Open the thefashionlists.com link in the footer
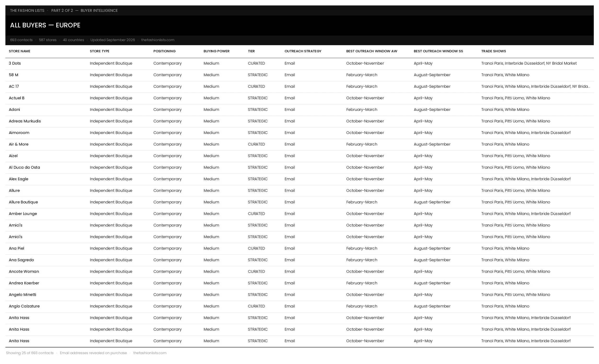The width and height of the screenshot is (599, 364). 150,353
